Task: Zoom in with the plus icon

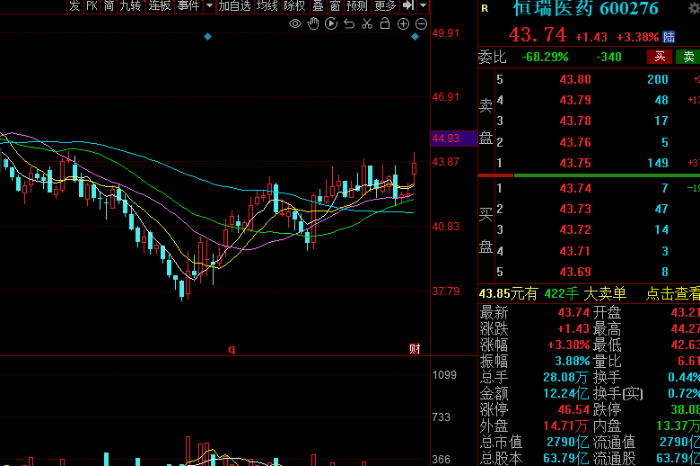Action: [403, 23]
